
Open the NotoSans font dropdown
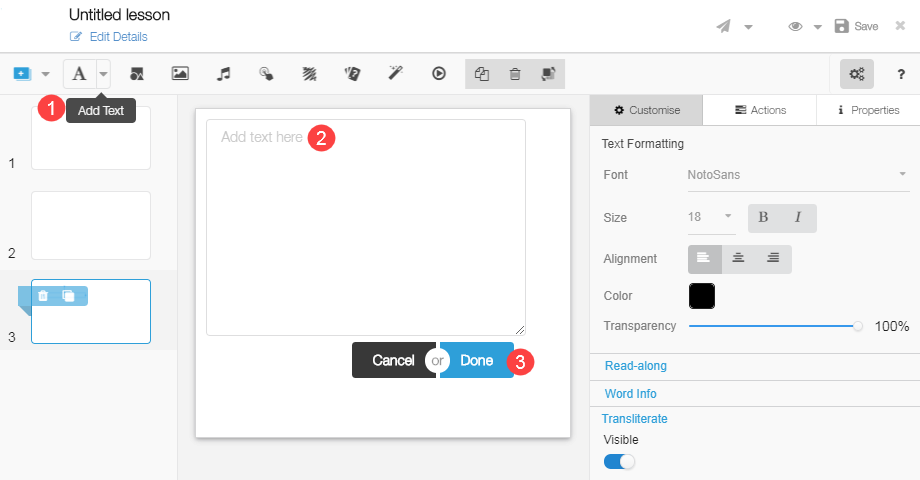(x=795, y=174)
